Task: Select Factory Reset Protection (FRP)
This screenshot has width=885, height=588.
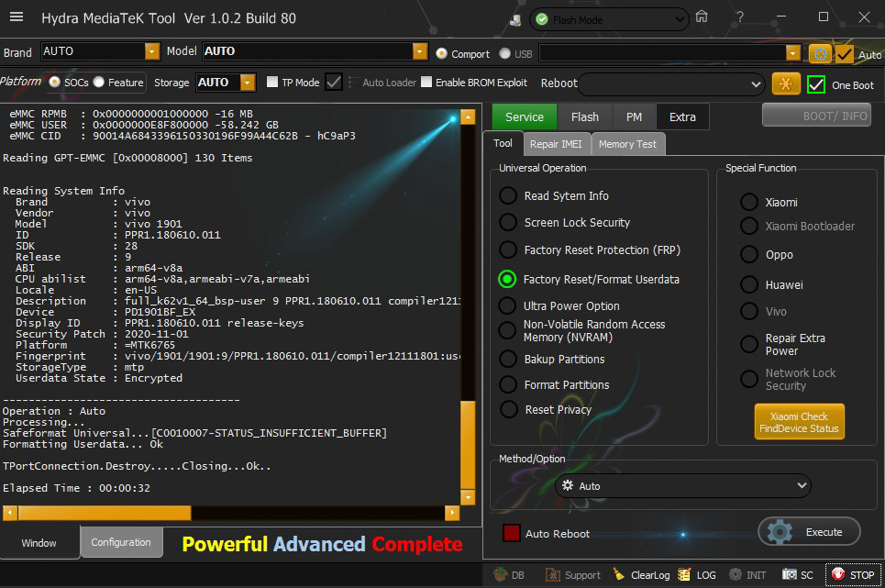Action: (x=508, y=250)
